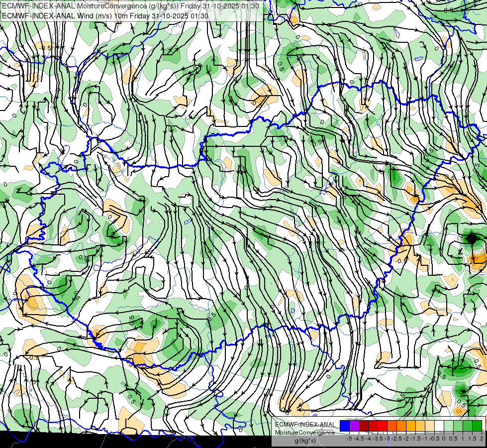This screenshot has height=448, width=487.
Task: Click the black diamond marker on the map
Action: click(472, 238)
